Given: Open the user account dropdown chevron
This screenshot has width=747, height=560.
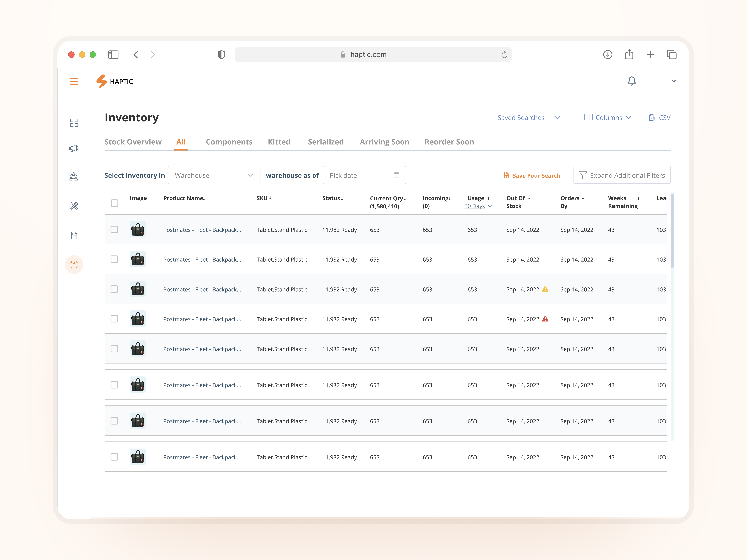Looking at the screenshot, I should (674, 81).
